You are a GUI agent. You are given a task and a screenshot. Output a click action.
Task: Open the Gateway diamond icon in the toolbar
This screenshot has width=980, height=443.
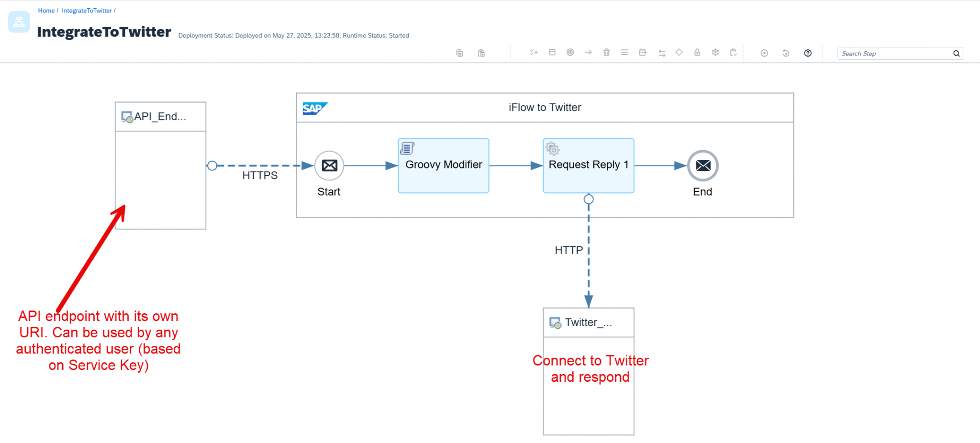[679, 53]
